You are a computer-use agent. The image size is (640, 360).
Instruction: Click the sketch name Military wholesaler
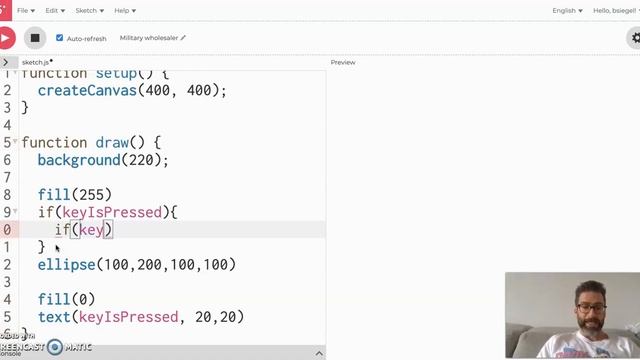point(149,38)
